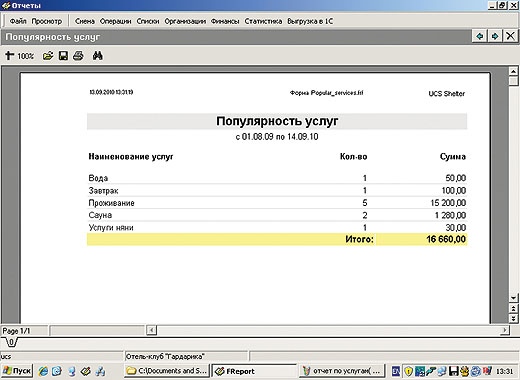Viewport: 520px width, 380px height.
Task: Open the Организации menu
Action: click(x=185, y=21)
